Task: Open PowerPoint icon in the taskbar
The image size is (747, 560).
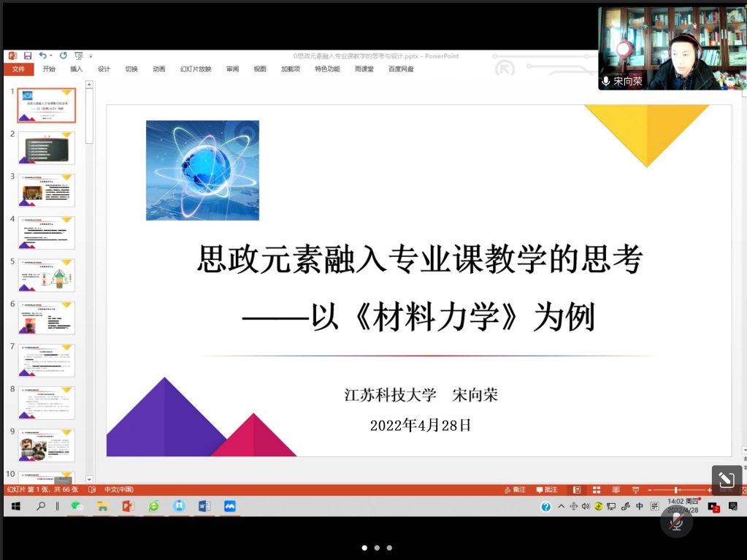Action: (128, 506)
